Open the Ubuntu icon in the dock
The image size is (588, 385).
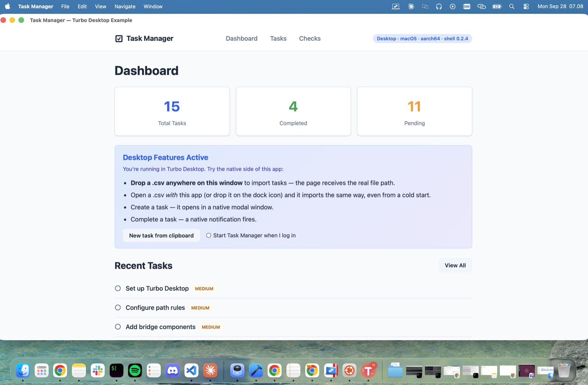(x=349, y=371)
